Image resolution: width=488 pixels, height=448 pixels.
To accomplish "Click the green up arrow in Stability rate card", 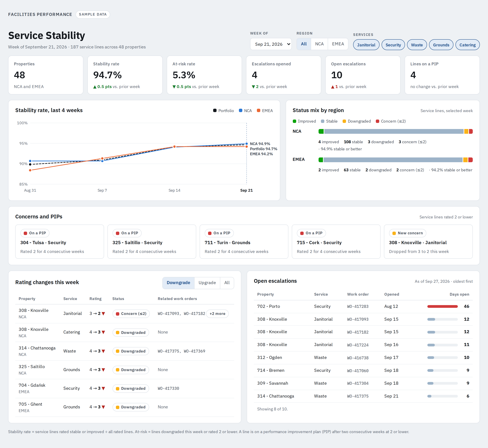I will pyautogui.click(x=95, y=87).
